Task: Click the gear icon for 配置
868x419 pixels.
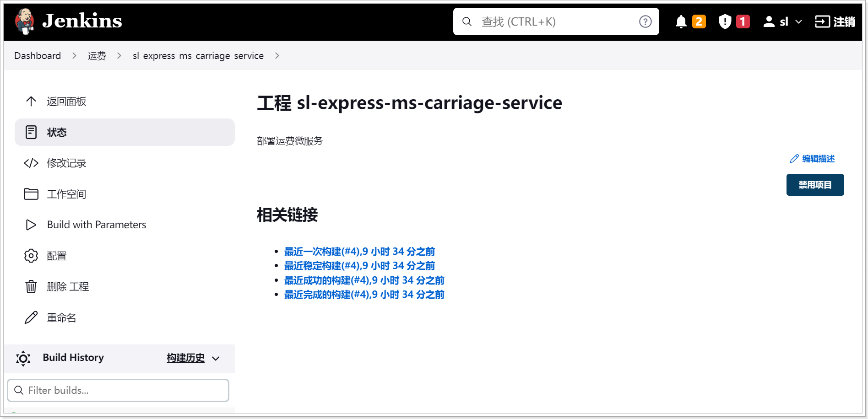Action: tap(31, 256)
